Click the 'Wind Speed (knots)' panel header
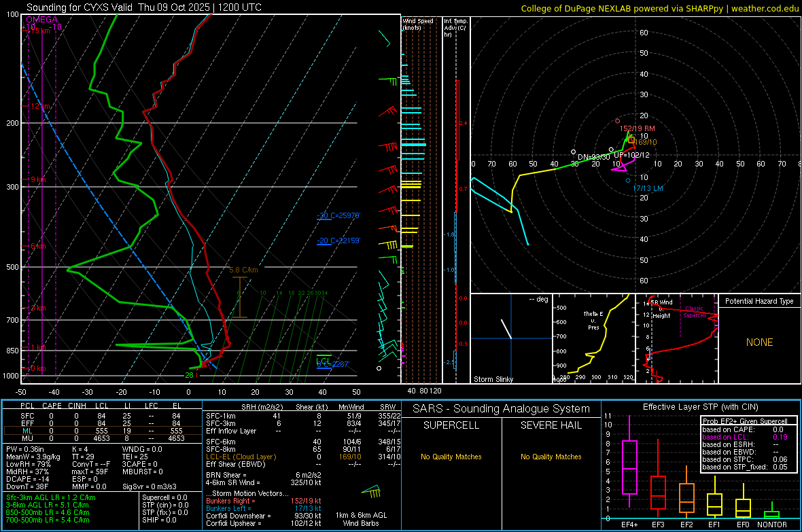The image size is (802, 532). 418,24
